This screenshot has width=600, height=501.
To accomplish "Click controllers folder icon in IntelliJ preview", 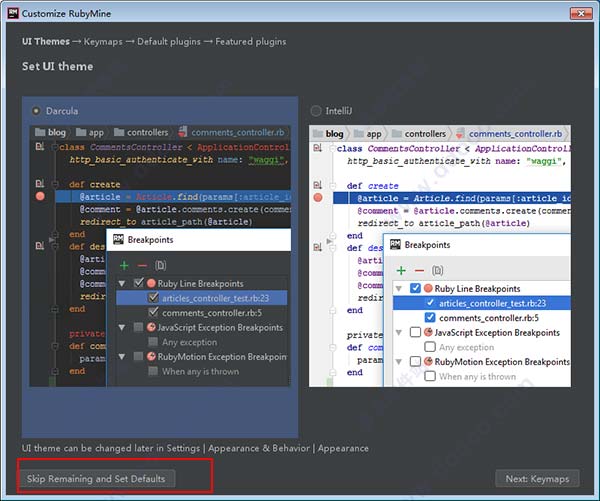I will click(x=397, y=134).
